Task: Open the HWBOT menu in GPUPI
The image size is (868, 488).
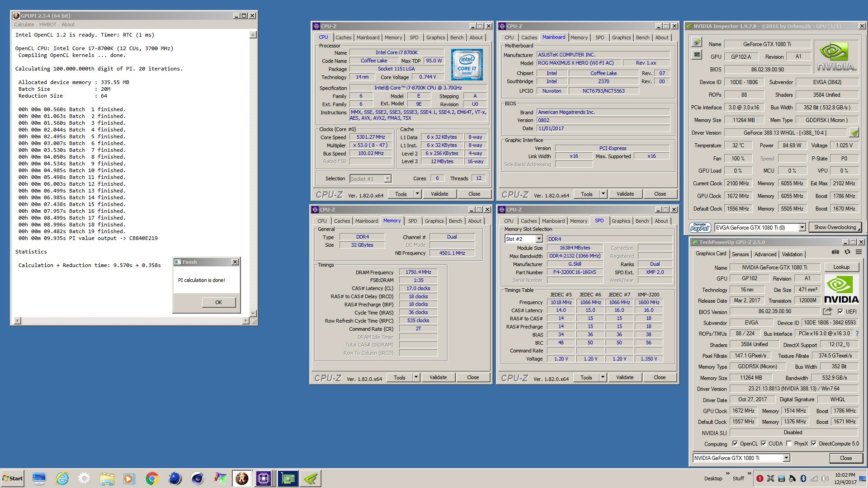Action: click(47, 24)
